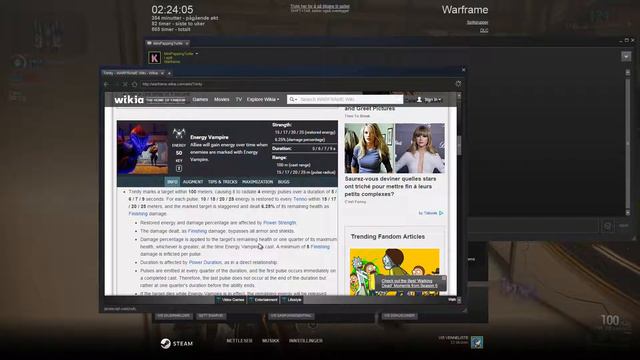Viewport: 640px width, 360px height.
Task: Click the K avatar in the chat window
Action: click(154, 58)
